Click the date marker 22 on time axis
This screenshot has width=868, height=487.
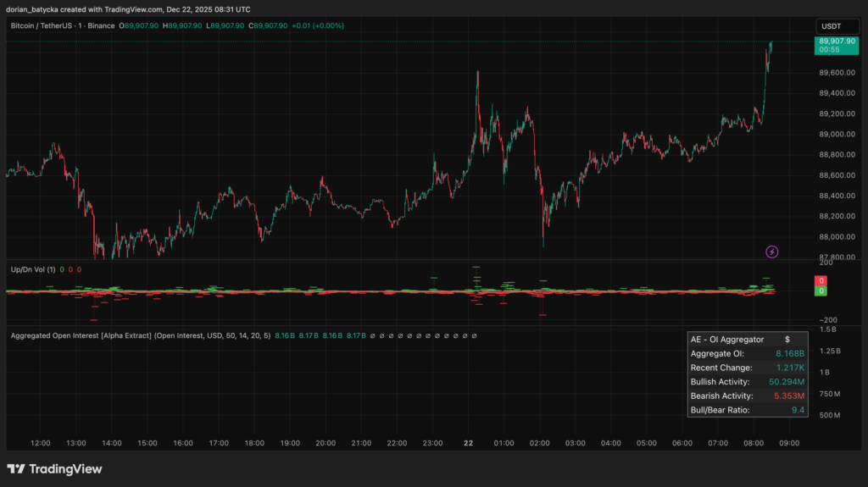[x=468, y=443]
